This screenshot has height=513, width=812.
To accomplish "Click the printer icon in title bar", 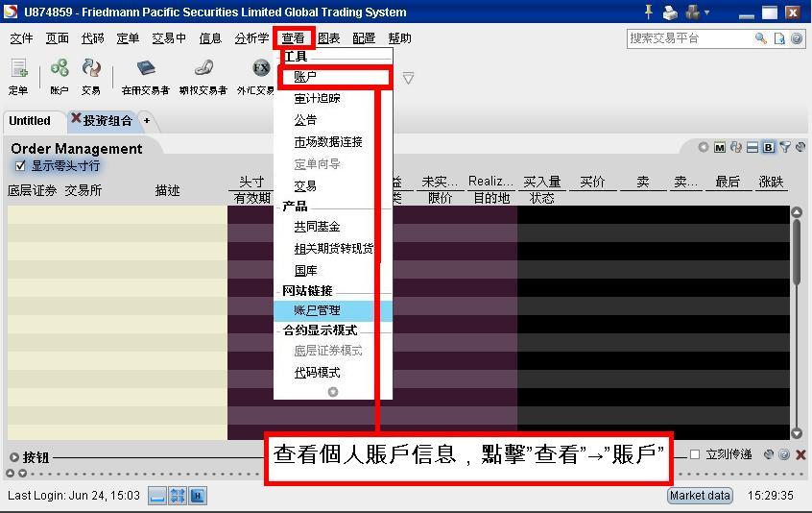I will coord(670,12).
